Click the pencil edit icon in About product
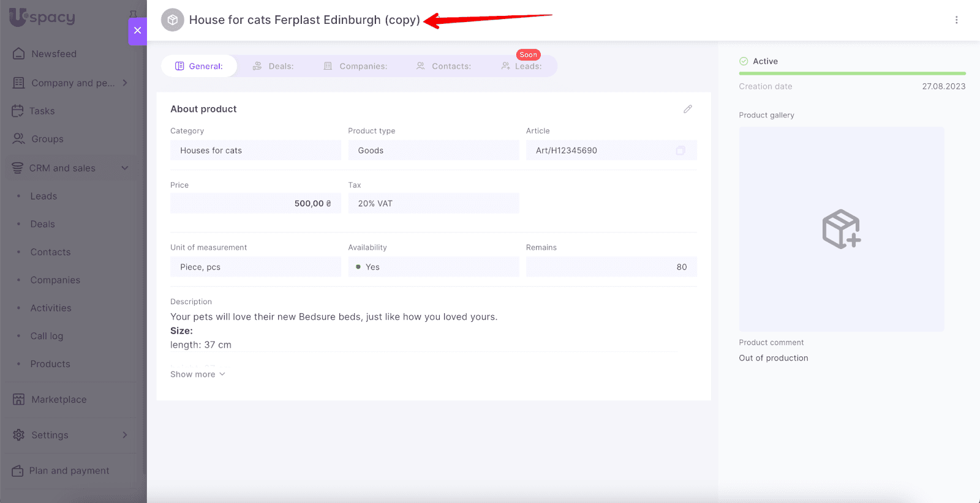 (x=687, y=109)
